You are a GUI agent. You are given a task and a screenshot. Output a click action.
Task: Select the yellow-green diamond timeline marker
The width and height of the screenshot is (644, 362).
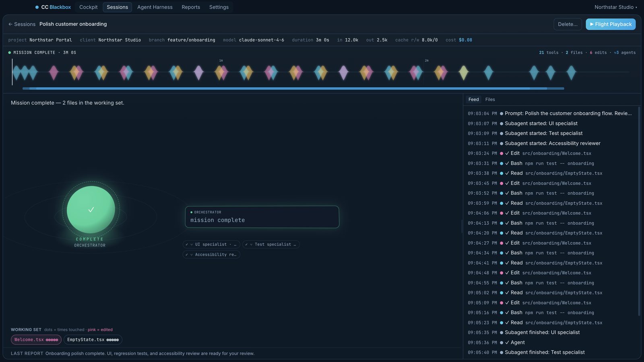pyautogui.click(x=464, y=72)
